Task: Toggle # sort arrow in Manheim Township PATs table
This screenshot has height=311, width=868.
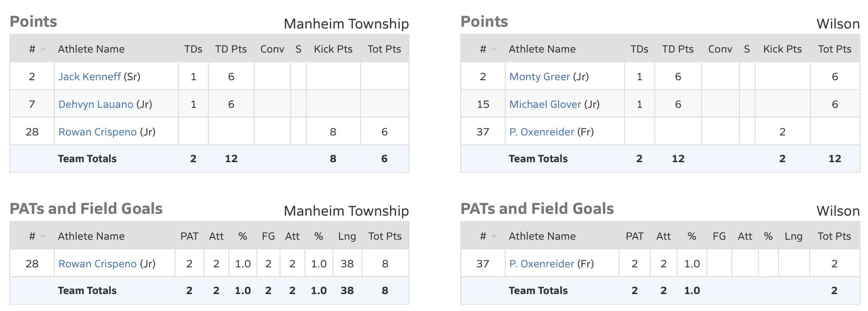Action: 43,236
